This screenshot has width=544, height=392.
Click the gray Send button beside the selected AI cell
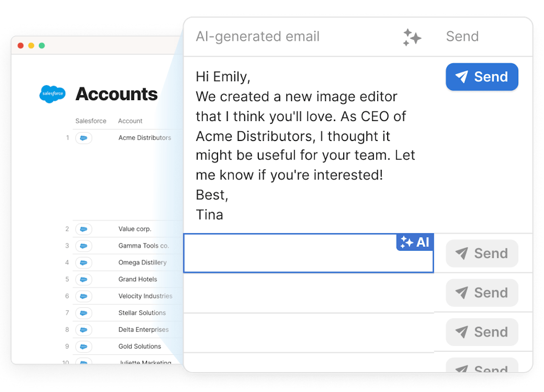point(482,253)
